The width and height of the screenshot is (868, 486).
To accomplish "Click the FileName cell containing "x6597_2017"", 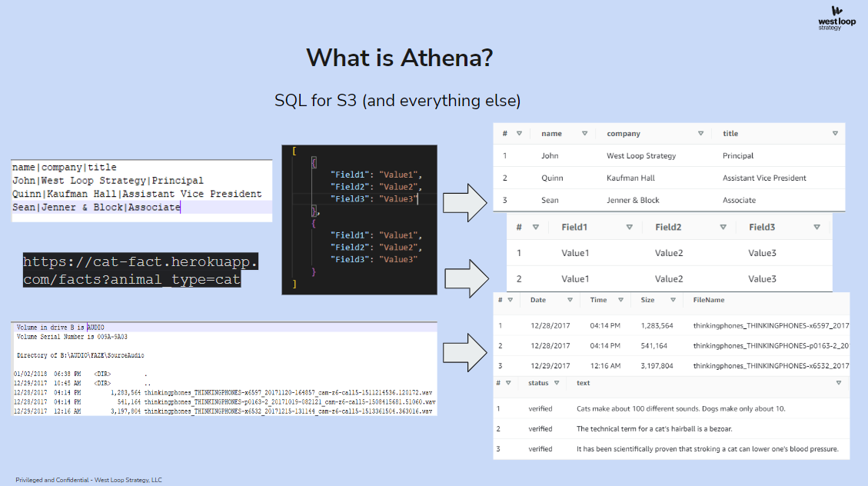I will click(771, 326).
